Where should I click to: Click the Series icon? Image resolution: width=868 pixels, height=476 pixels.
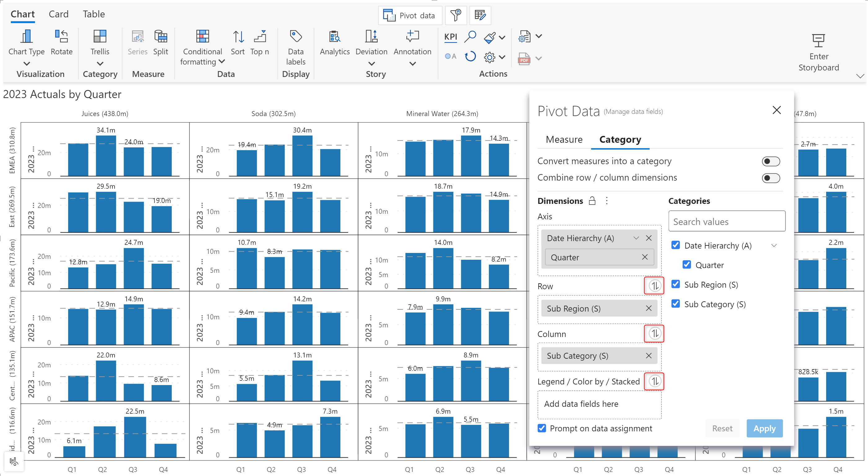[x=137, y=36]
